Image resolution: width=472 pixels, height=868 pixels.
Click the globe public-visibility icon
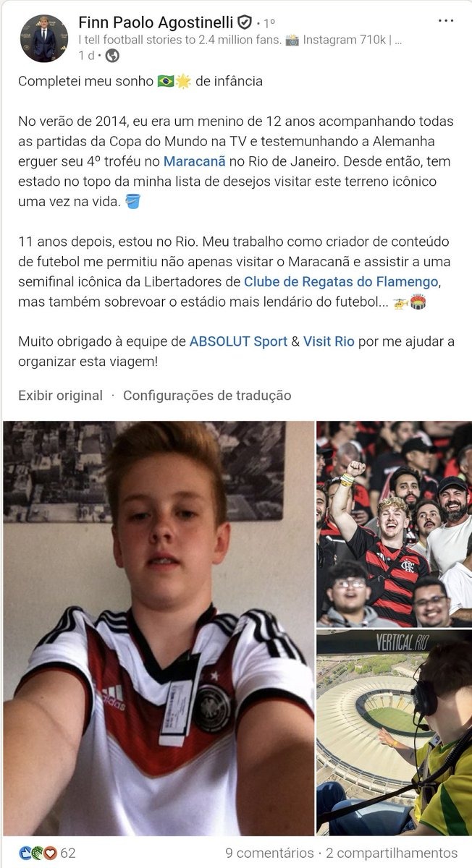[112, 56]
